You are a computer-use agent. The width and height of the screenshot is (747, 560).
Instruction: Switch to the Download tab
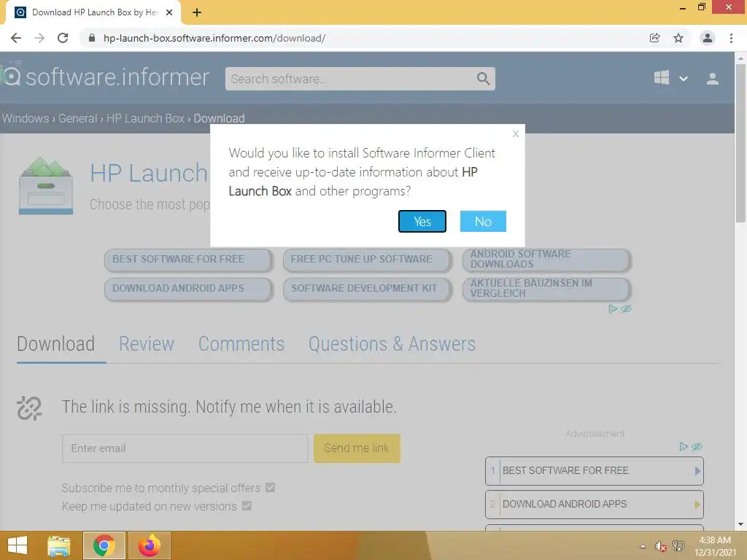(x=55, y=344)
